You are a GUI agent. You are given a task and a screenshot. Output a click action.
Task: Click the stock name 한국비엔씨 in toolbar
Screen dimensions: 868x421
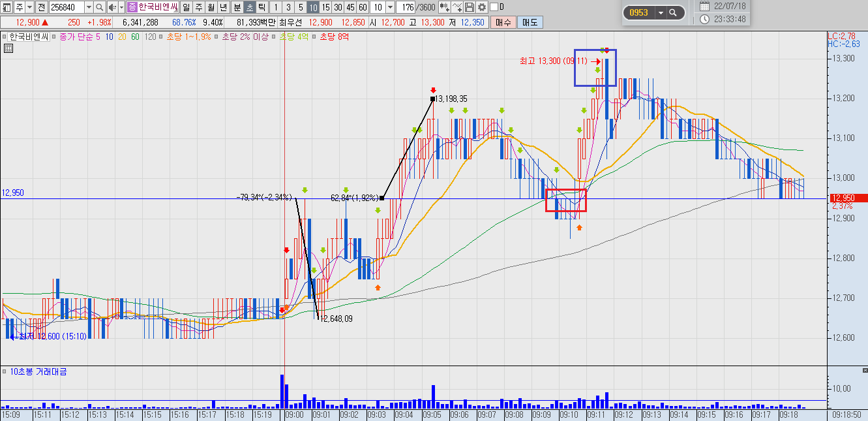point(158,7)
